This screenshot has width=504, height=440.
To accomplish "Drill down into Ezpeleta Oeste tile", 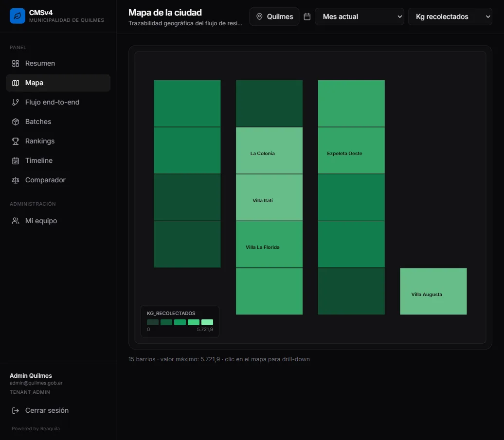I will pos(351,151).
